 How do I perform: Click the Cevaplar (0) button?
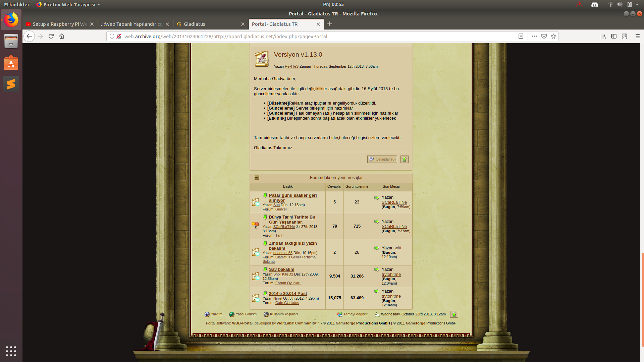tap(382, 159)
